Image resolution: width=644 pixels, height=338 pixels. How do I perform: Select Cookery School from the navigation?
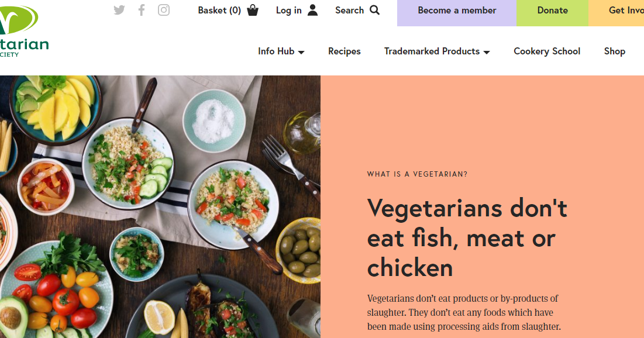(546, 51)
